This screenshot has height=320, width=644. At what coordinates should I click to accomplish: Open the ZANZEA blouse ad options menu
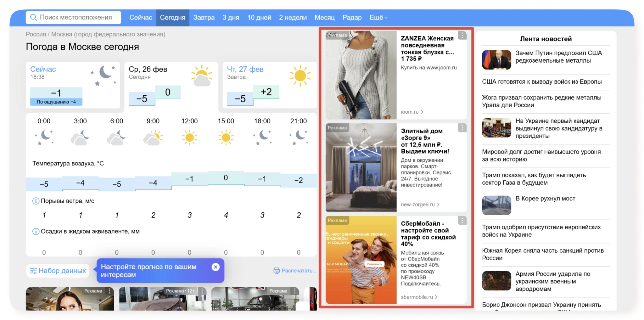coord(462,35)
